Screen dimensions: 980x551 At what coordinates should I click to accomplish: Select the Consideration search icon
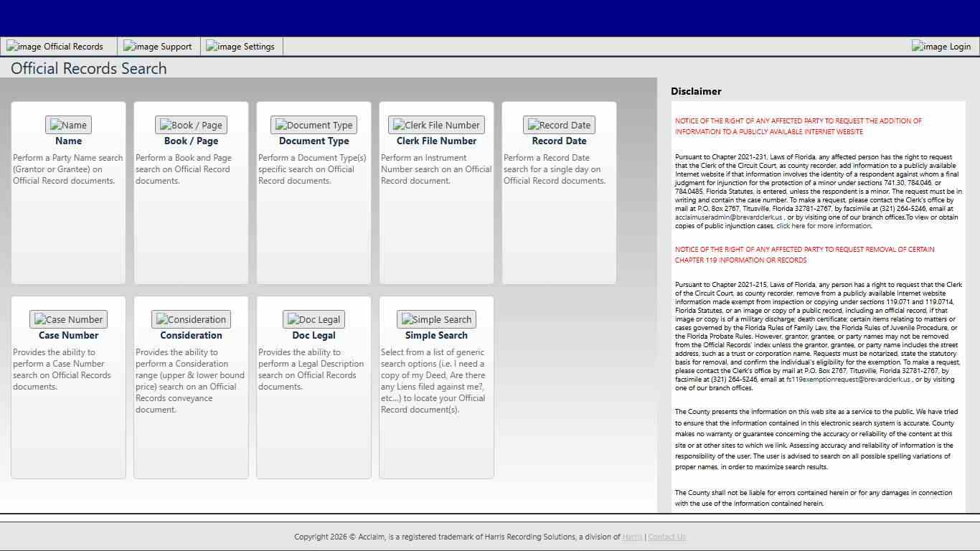tap(191, 319)
